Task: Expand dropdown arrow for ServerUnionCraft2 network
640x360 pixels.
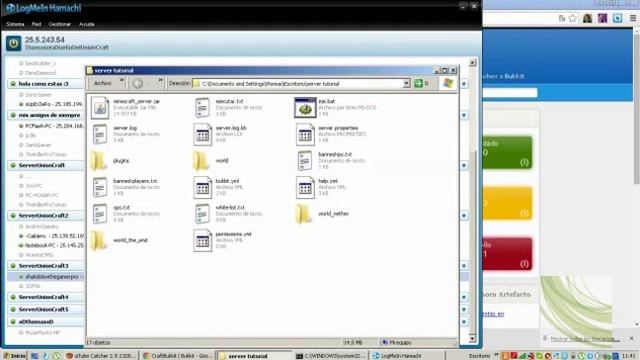Action: 464,216
